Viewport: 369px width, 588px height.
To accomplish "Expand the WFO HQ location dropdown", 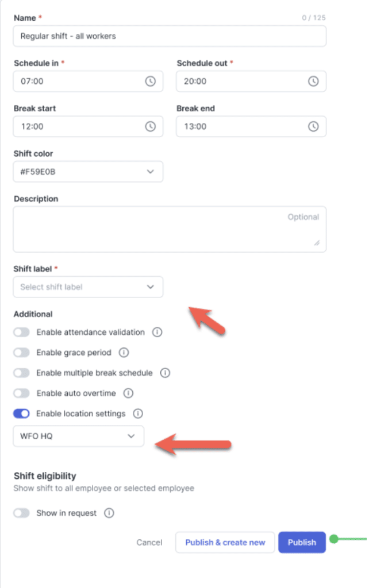I will point(79,436).
